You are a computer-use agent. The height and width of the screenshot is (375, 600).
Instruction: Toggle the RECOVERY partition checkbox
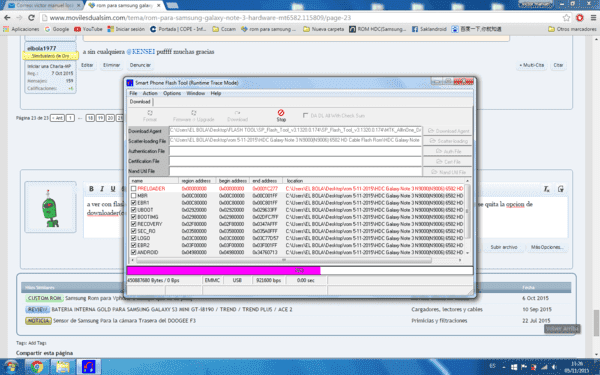134,224
